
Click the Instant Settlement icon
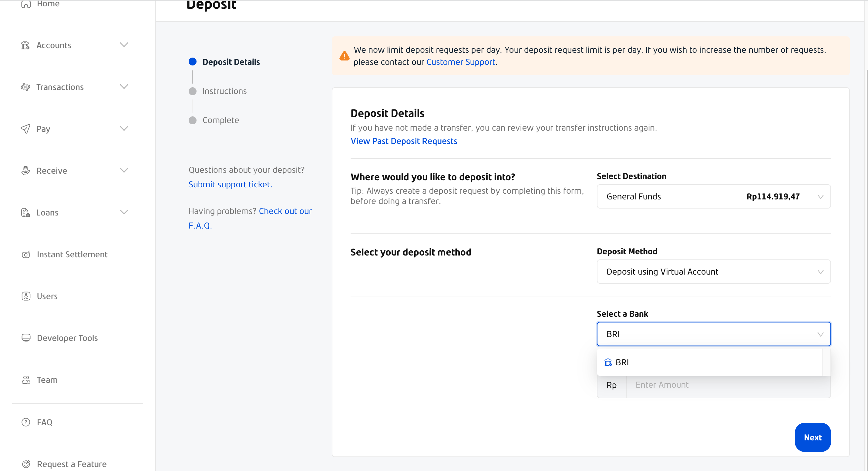point(26,254)
